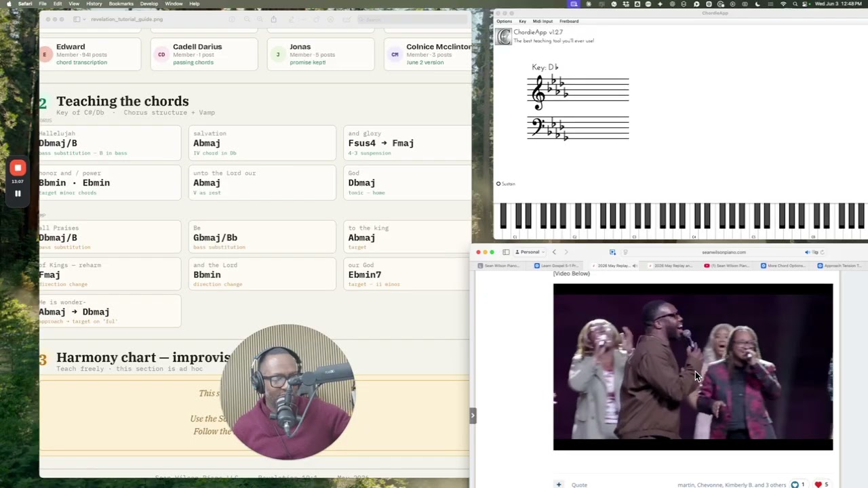The image size is (868, 488).
Task: Switch to the 'Learn Gospel 5-1 Pr...' tab
Action: 556,266
